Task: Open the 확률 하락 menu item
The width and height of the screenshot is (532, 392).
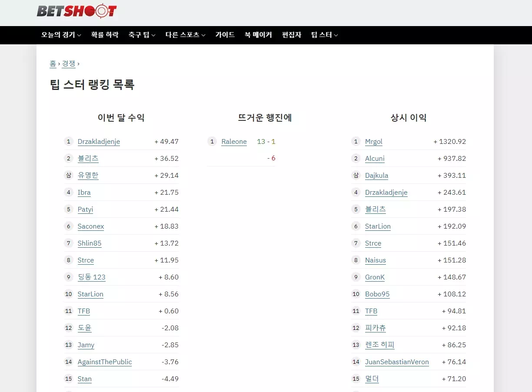Action: (105, 35)
